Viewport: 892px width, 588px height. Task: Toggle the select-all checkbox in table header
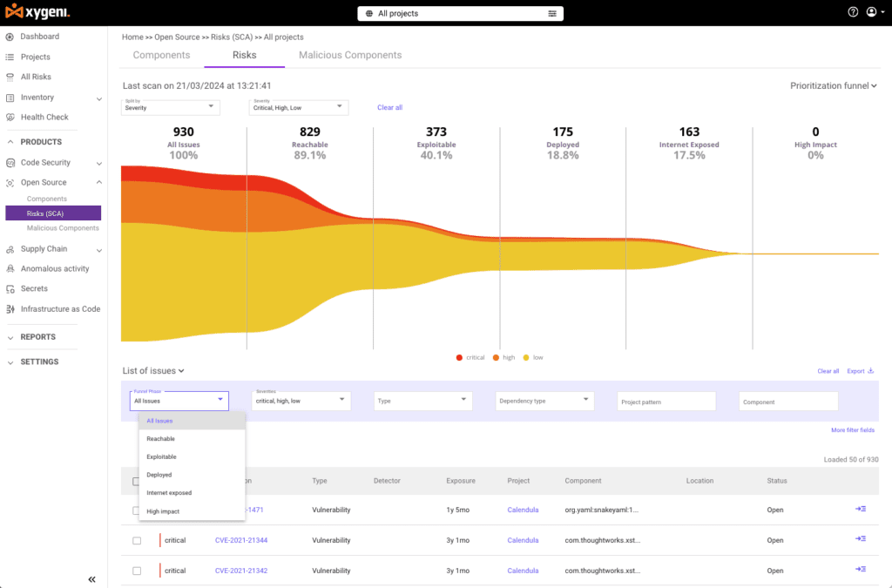135,481
